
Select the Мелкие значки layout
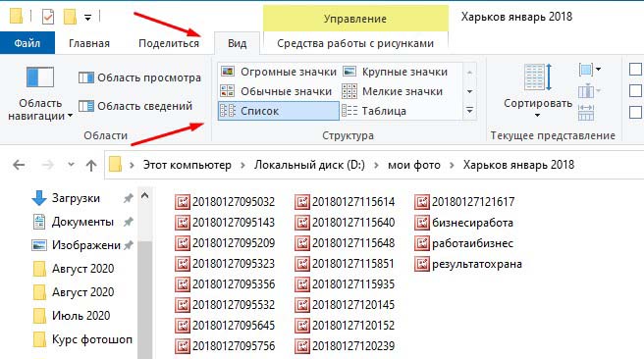pos(393,91)
